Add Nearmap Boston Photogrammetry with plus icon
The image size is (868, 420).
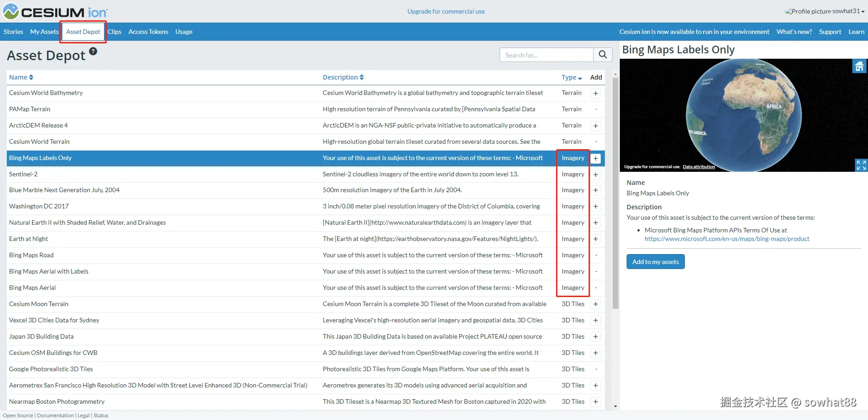coord(596,402)
